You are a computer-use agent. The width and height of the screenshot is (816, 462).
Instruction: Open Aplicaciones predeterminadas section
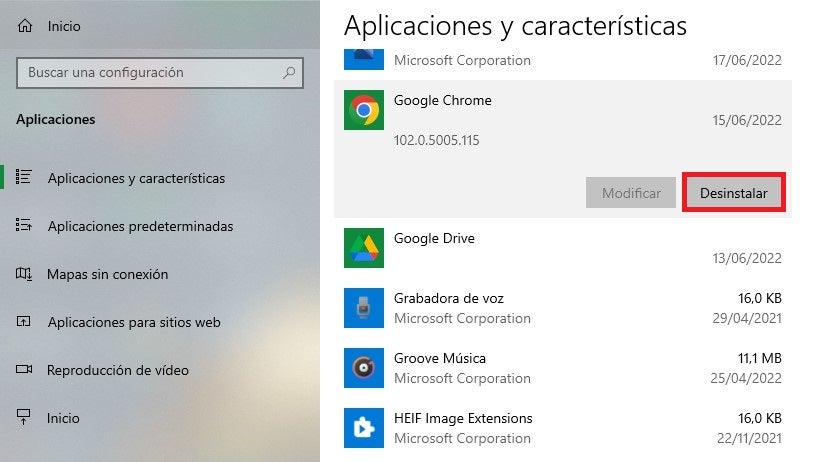(140, 226)
